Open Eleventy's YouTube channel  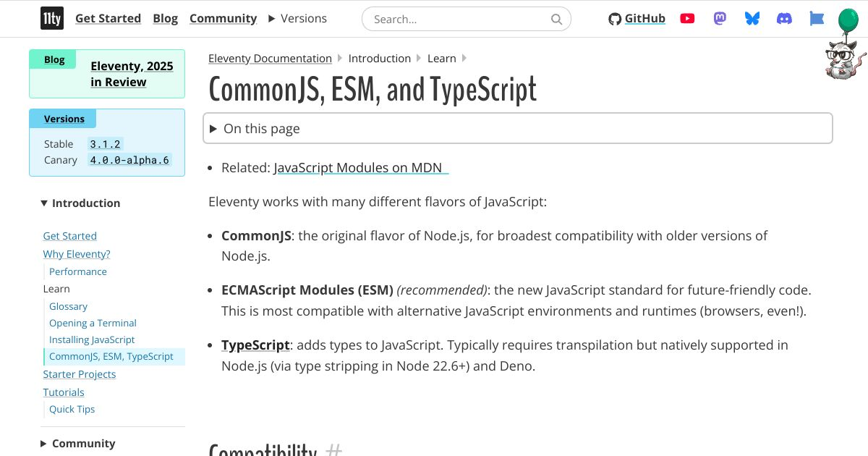click(x=686, y=18)
